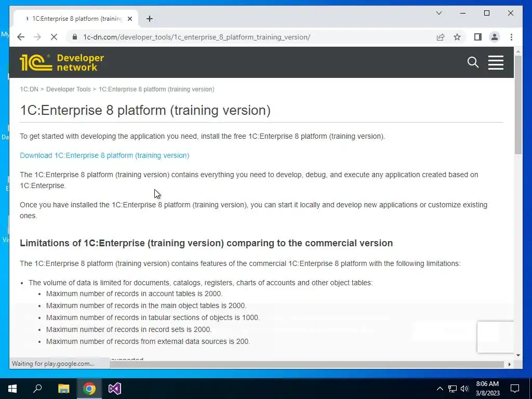
Task: Open the notification center
Action: pyautogui.click(x=515, y=389)
